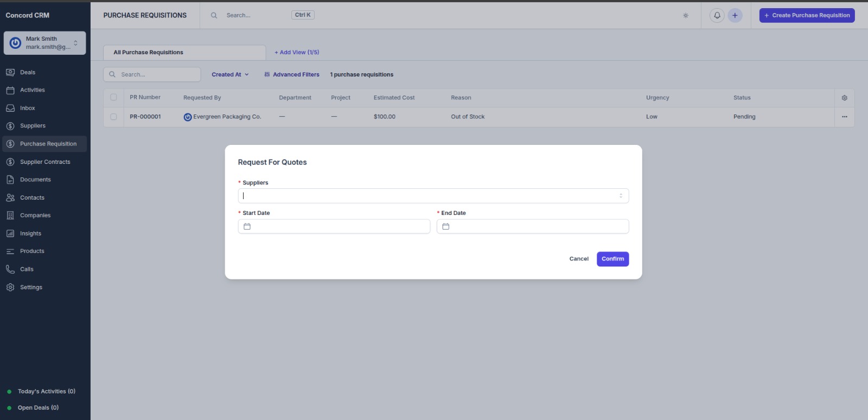Screen dimensions: 868x420
Task: Tick the select-all checkbox in table header
Action: (x=113, y=98)
